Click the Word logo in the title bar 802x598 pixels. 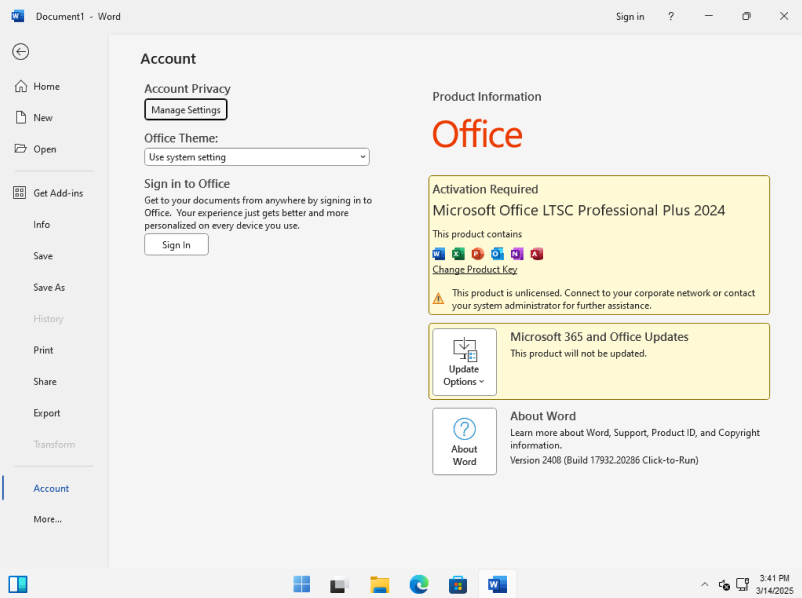tap(17, 16)
